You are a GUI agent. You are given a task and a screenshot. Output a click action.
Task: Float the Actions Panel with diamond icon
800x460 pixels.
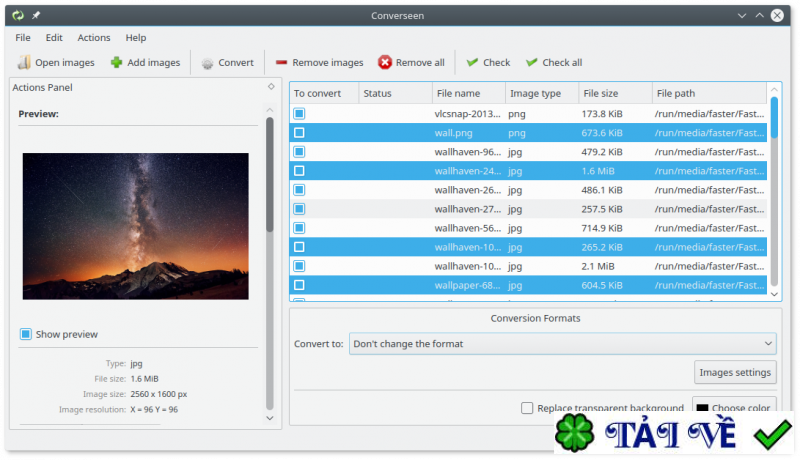pyautogui.click(x=271, y=87)
